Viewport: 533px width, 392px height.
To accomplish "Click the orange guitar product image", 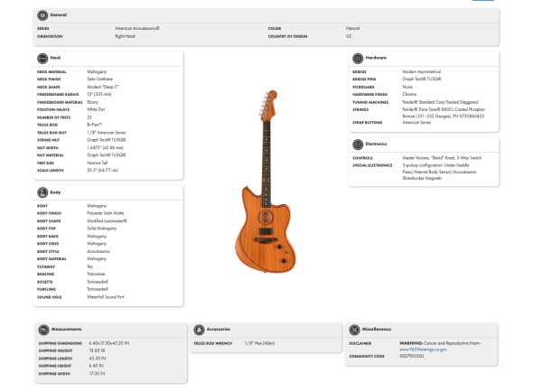I will (266, 182).
